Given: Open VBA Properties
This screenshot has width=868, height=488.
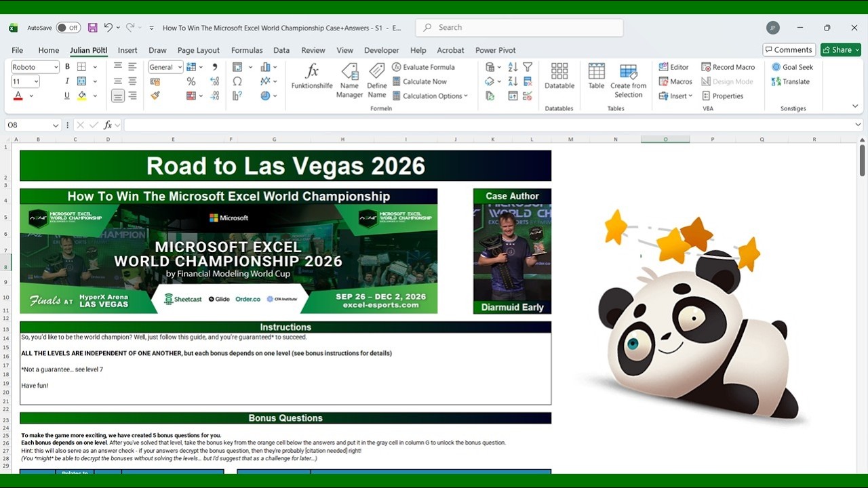Looking at the screenshot, I should (x=723, y=96).
